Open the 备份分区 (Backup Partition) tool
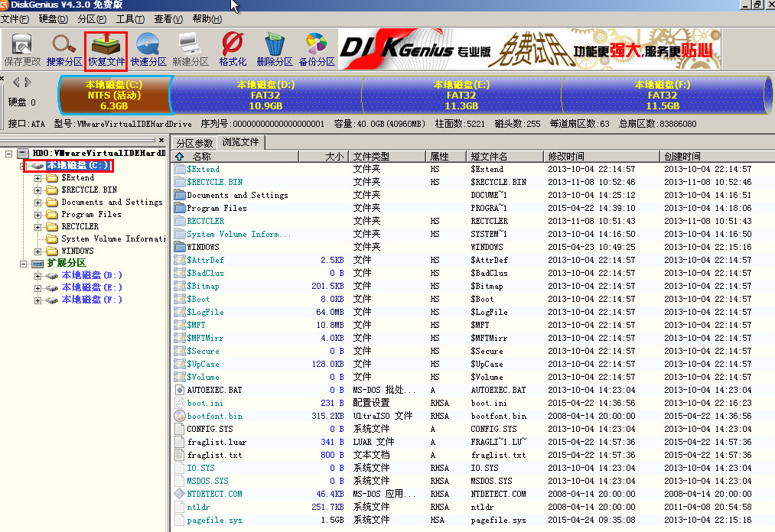The image size is (775, 532). [317, 49]
